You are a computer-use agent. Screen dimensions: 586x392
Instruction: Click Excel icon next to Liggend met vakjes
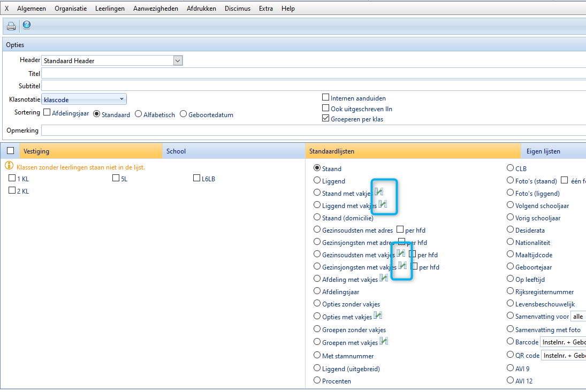coord(383,204)
